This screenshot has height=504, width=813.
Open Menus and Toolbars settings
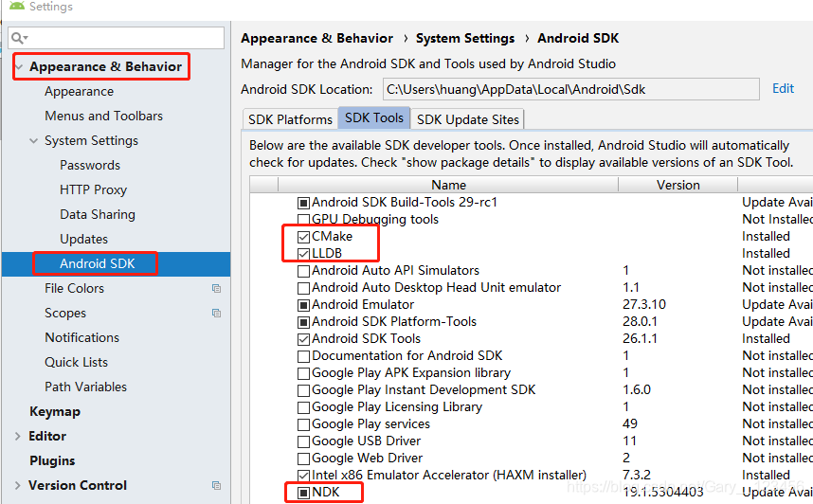click(103, 117)
